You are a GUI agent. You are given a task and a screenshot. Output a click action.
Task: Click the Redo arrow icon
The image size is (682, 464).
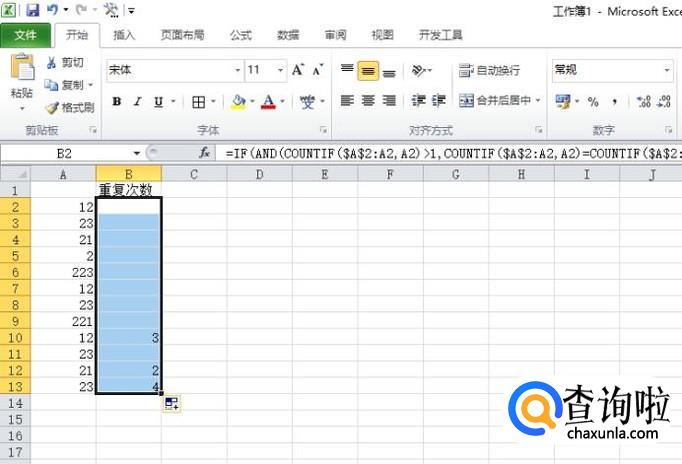click(x=81, y=10)
